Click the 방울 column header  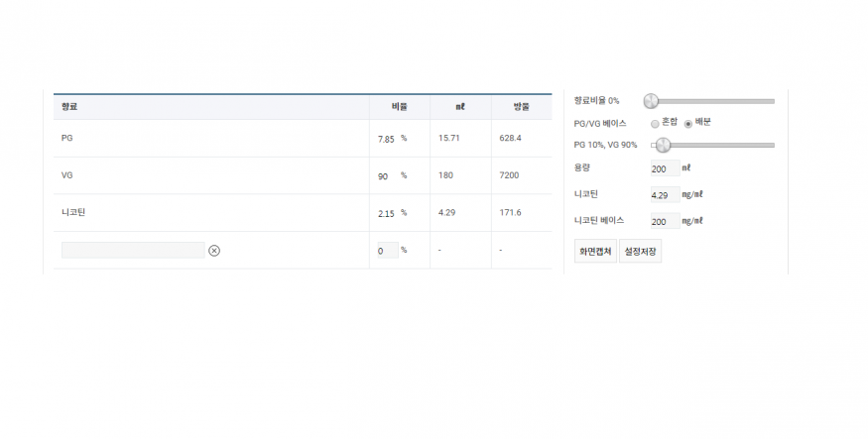521,106
